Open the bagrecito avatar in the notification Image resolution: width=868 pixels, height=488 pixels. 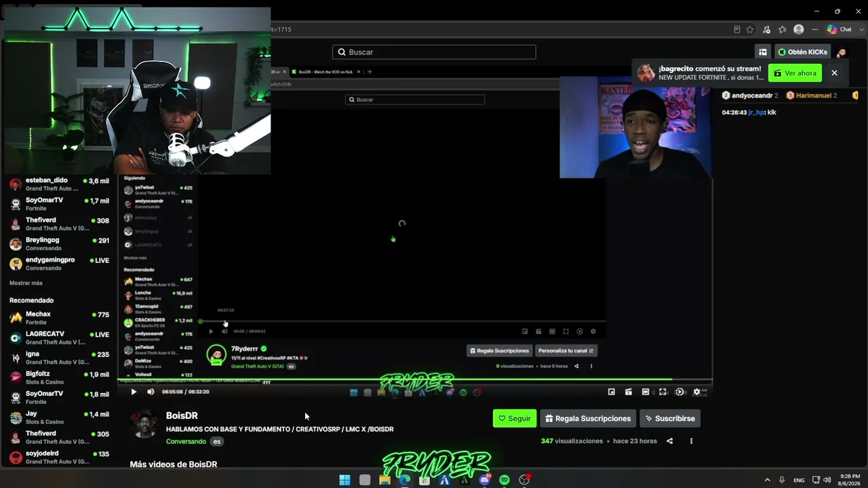pos(646,73)
